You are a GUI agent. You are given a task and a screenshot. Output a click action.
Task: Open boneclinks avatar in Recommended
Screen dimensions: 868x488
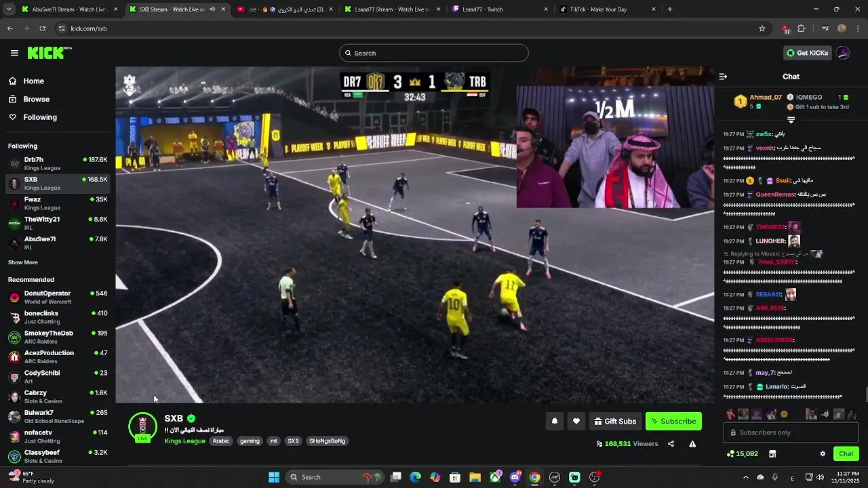point(14,317)
